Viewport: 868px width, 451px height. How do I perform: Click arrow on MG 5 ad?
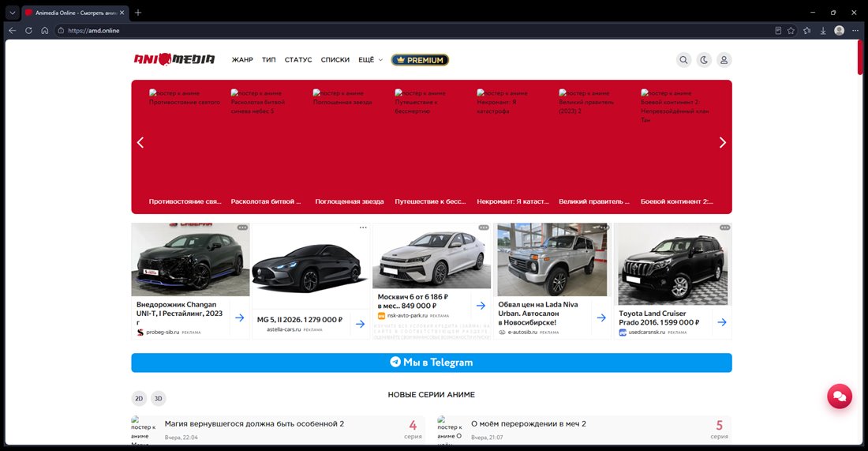[x=360, y=324]
